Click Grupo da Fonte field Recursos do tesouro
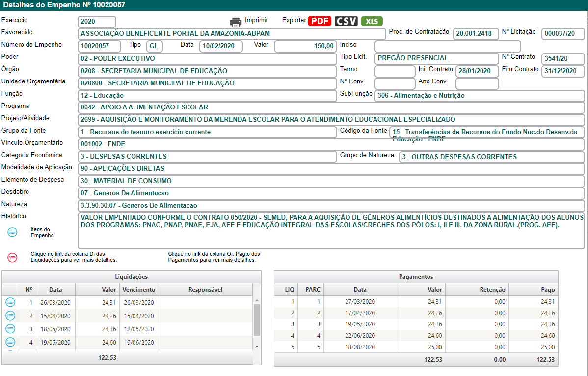Viewport: 588px width, 376px height. click(x=207, y=132)
